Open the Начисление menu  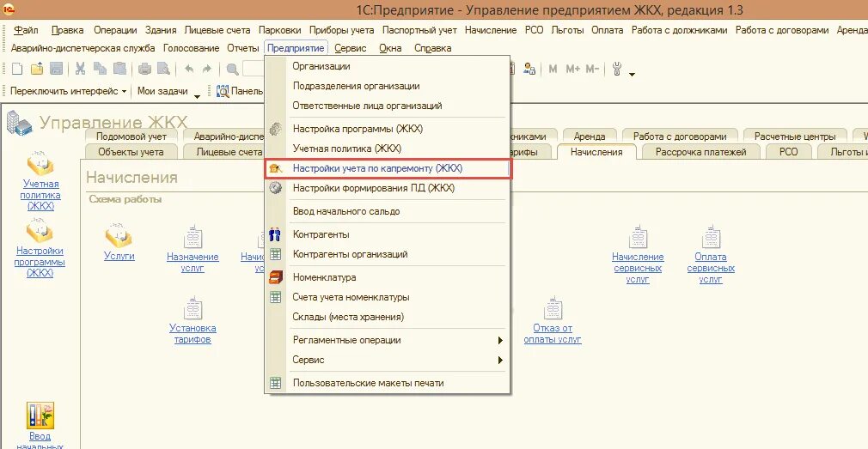[491, 30]
